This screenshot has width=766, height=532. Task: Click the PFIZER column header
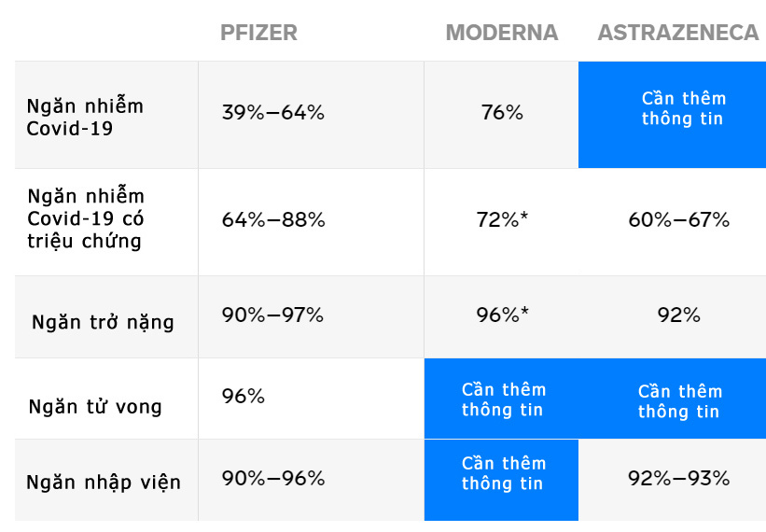258,33
